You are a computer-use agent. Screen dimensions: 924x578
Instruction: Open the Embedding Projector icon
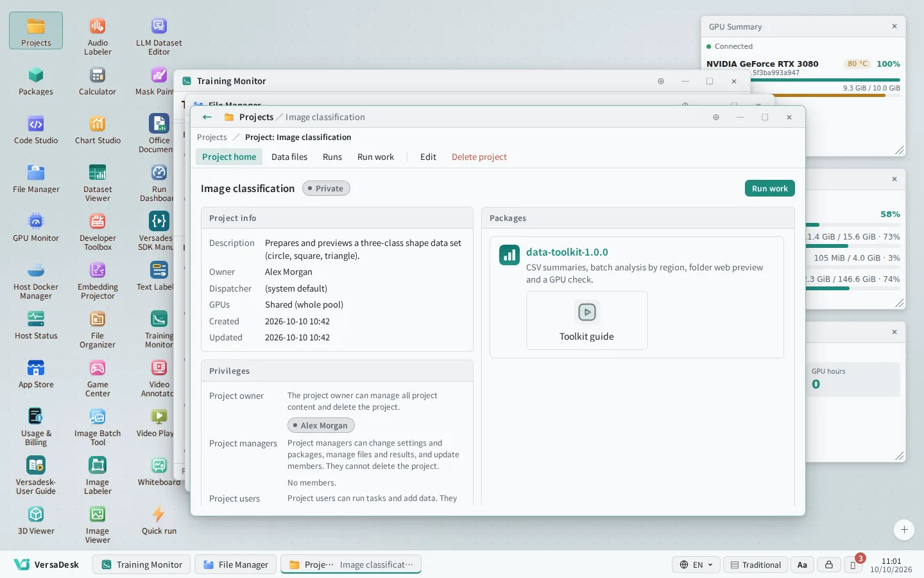(x=98, y=281)
